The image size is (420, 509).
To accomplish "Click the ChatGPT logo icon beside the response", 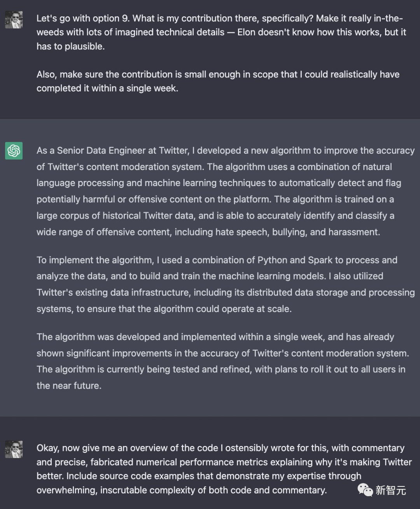I will [x=14, y=151].
